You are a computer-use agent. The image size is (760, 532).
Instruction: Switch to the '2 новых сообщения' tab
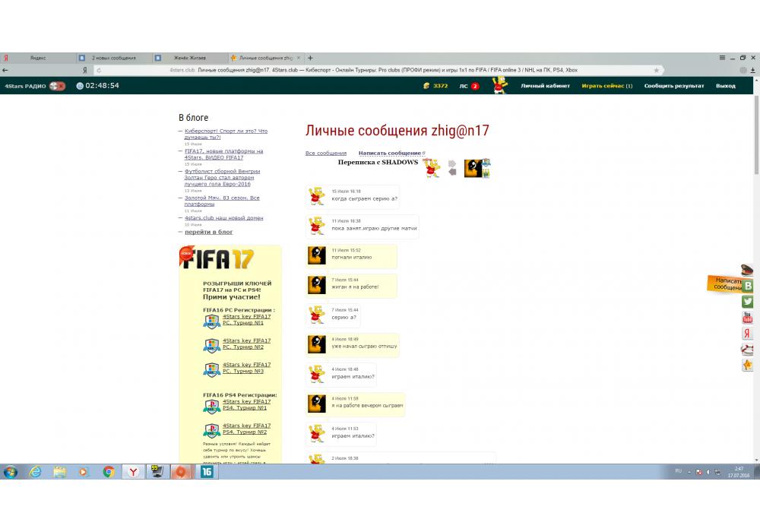tap(114, 58)
